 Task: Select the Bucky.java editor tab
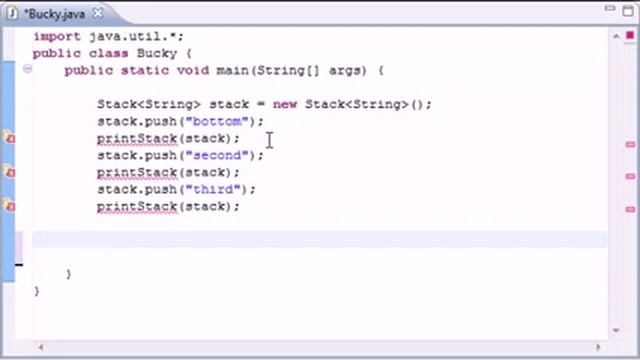(54, 14)
